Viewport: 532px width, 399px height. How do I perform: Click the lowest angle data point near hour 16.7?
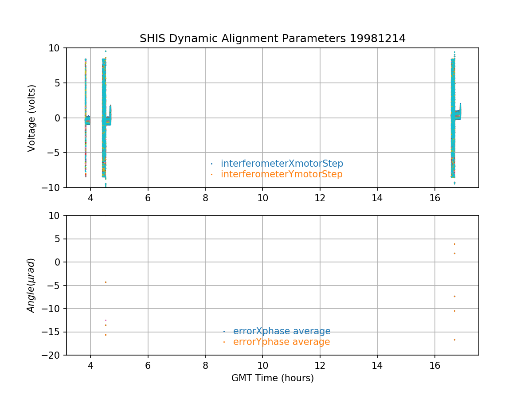pyautogui.click(x=454, y=340)
